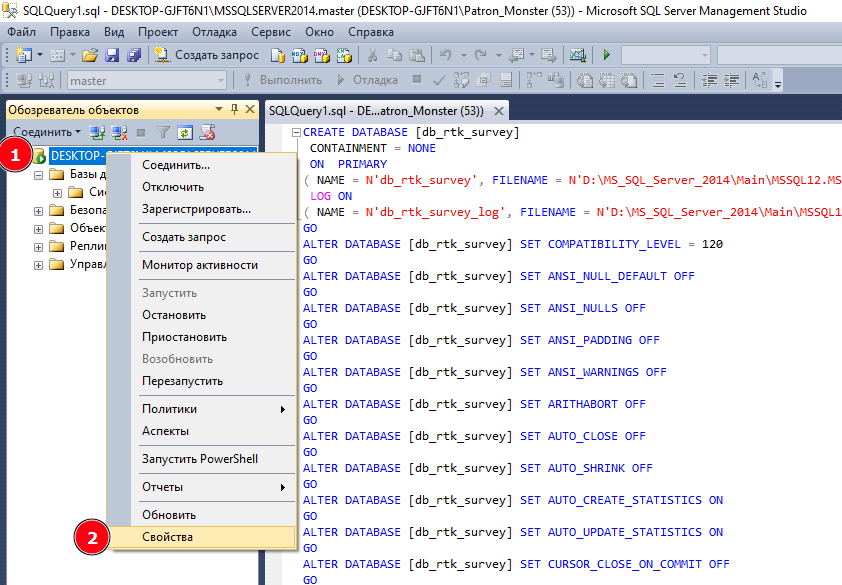Collapse the CREATE DATABASE code block
The image size is (842, 585).
296,132
